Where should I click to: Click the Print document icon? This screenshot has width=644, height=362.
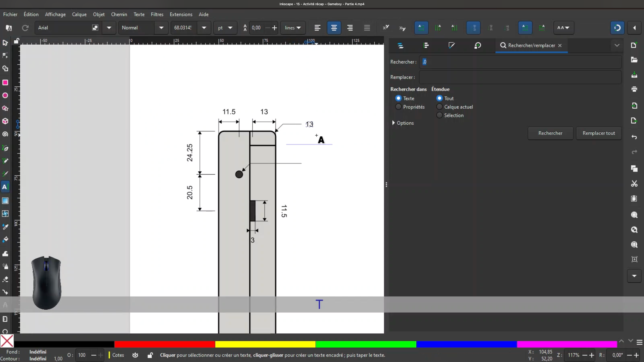(x=634, y=89)
